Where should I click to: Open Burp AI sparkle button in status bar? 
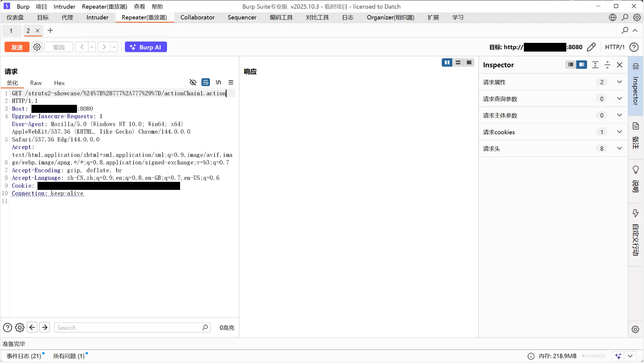point(618,356)
